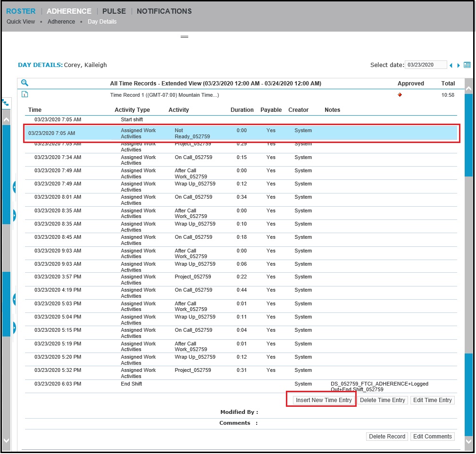Image resolution: width=476 pixels, height=454 pixels.
Task: Click the Select date input field
Action: click(426, 65)
